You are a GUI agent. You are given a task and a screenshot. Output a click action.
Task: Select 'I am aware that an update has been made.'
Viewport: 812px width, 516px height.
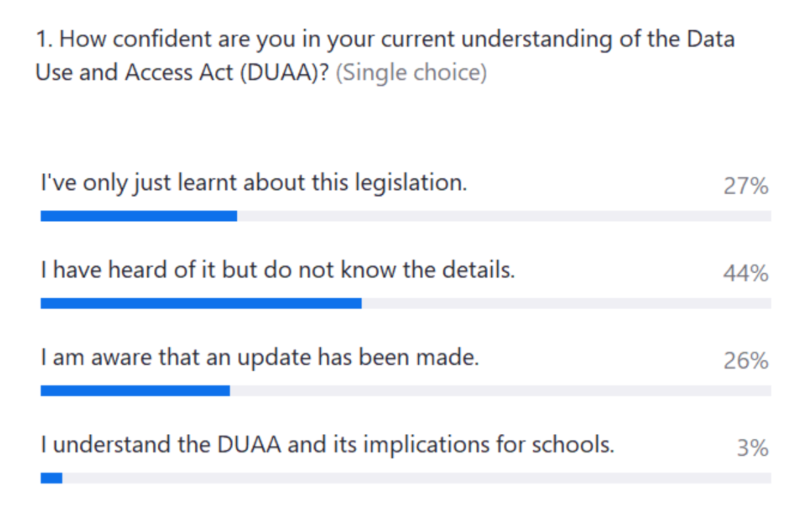[260, 358]
